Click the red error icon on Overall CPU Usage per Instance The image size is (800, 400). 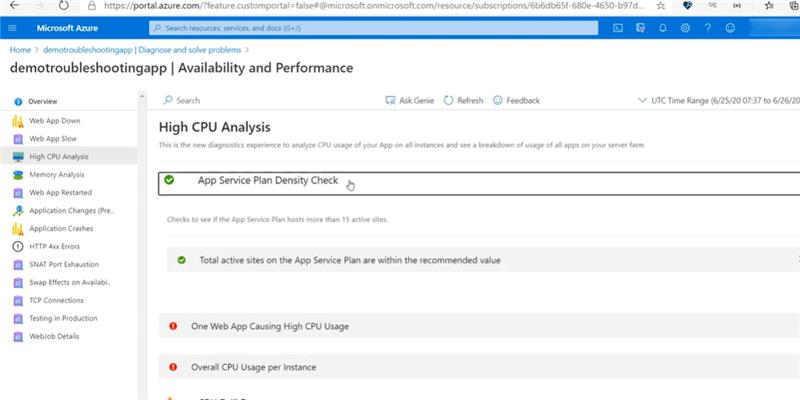pos(173,367)
